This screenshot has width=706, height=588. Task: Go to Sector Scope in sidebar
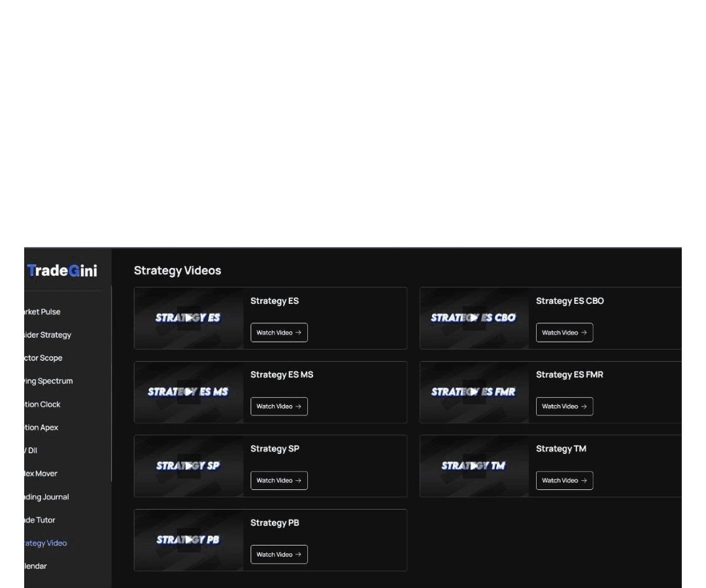[x=44, y=358]
